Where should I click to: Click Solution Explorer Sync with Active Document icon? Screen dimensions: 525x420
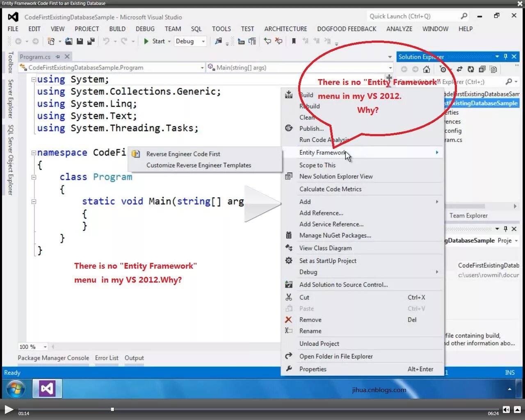pos(459,69)
